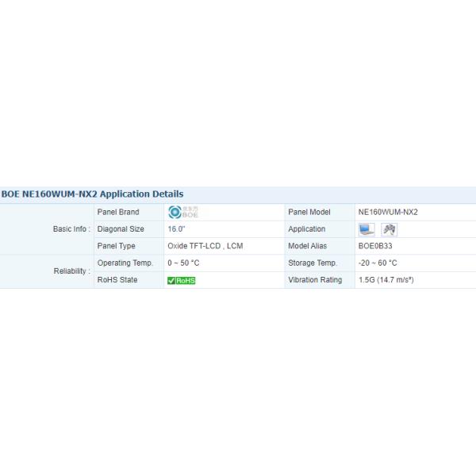Click the 'Reliability :' section label
The width and height of the screenshot is (476, 476).
tap(71, 271)
